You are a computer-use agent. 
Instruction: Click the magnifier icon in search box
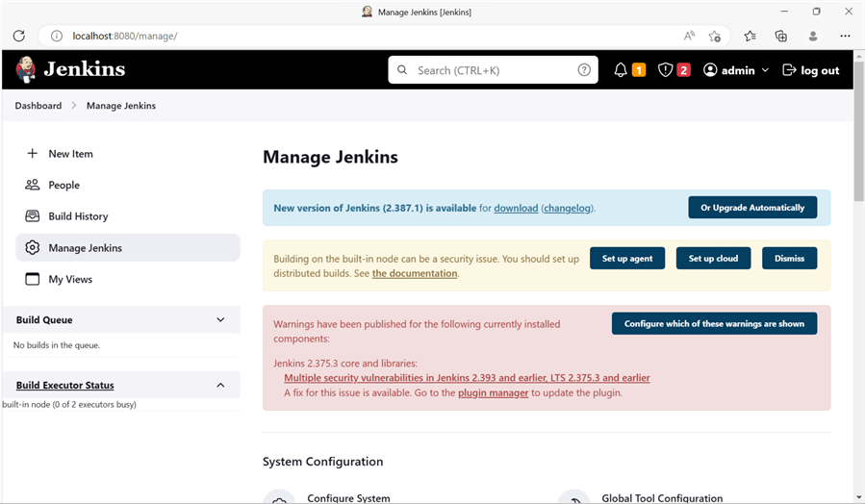402,70
